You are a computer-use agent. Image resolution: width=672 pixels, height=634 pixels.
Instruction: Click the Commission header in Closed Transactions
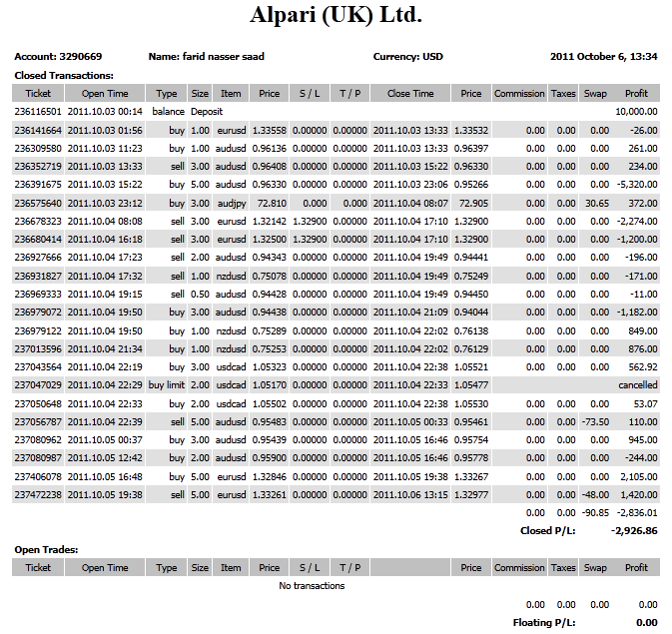click(519, 93)
